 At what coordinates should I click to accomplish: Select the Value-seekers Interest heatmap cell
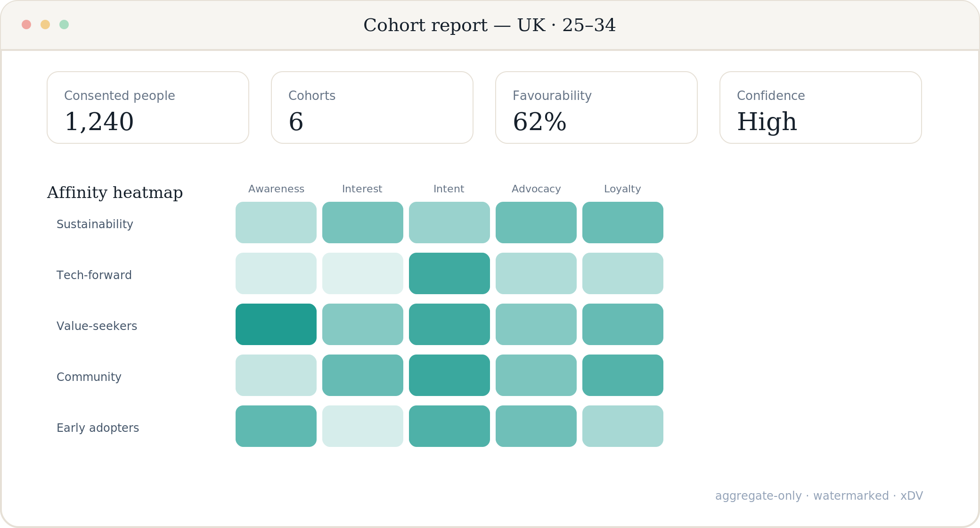point(363,324)
